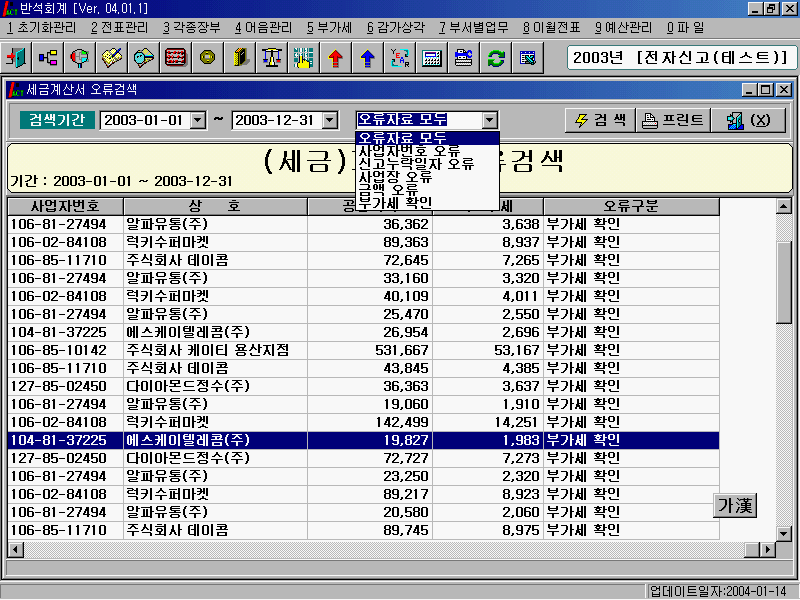Click the start date field 2003-01-01
The image size is (800, 600).
[145, 121]
